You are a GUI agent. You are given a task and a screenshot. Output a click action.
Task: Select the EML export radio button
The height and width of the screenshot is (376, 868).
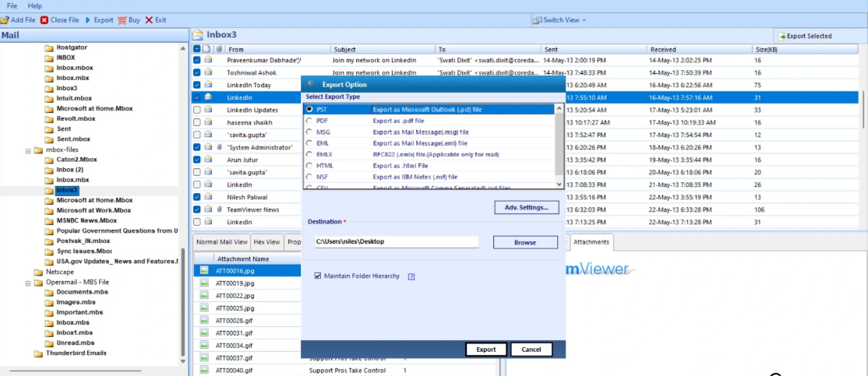click(309, 143)
